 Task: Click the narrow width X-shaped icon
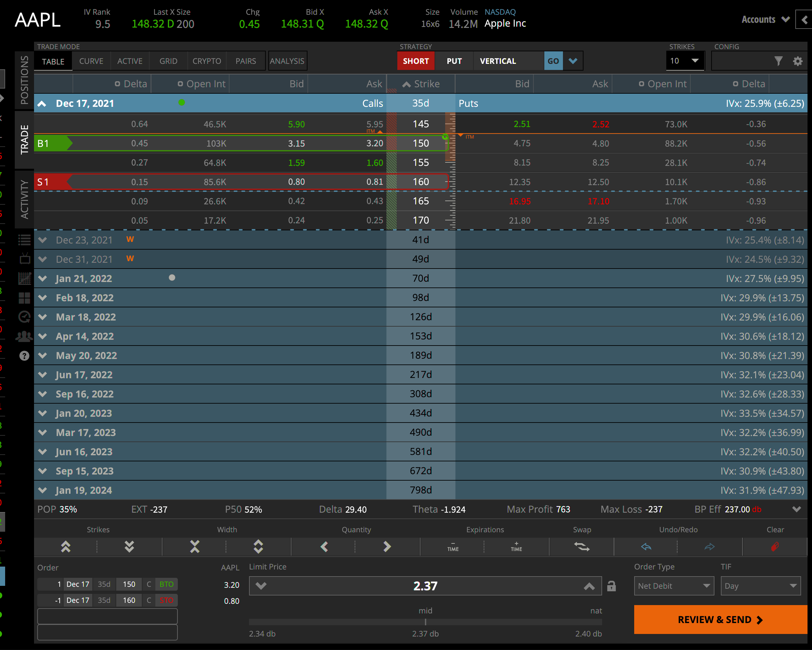point(195,546)
